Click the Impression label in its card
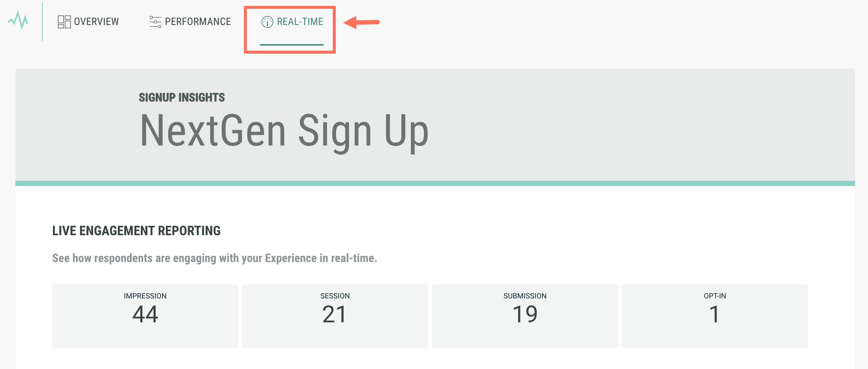This screenshot has height=369, width=868. coord(145,296)
